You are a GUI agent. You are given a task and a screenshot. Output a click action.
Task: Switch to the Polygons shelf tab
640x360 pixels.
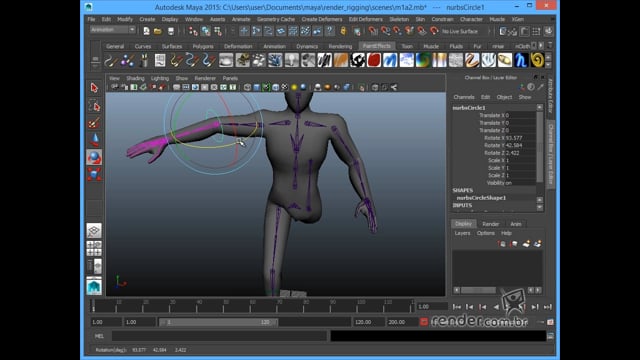click(x=203, y=46)
